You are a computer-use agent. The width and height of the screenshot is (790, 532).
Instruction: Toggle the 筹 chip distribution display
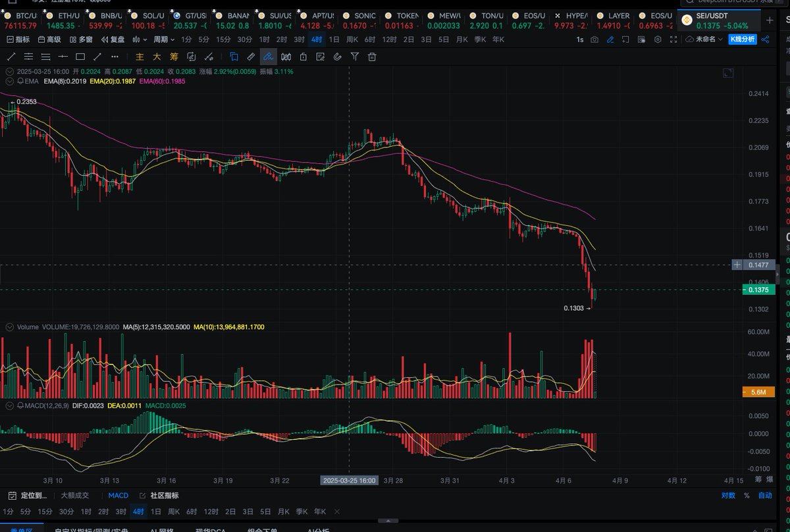click(x=174, y=57)
